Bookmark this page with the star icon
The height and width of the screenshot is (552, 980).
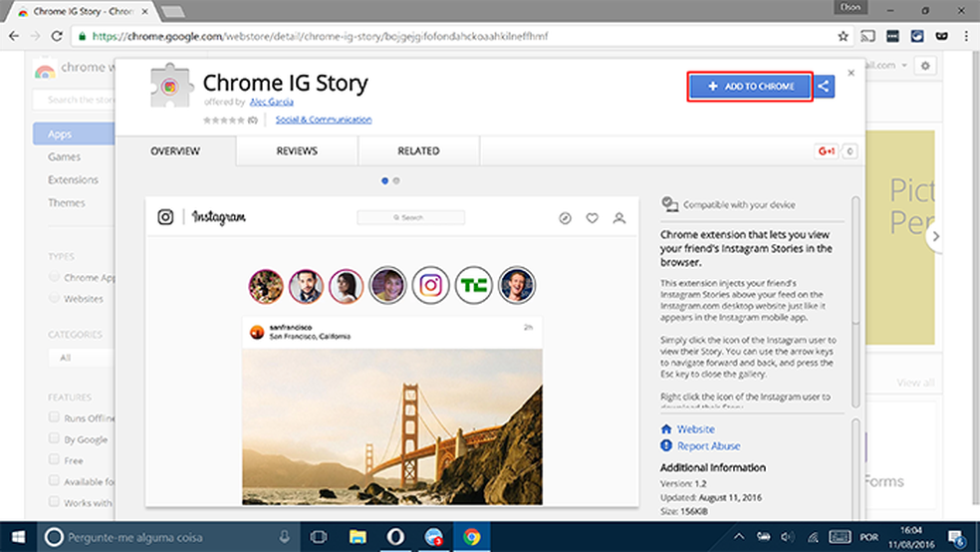point(844,36)
